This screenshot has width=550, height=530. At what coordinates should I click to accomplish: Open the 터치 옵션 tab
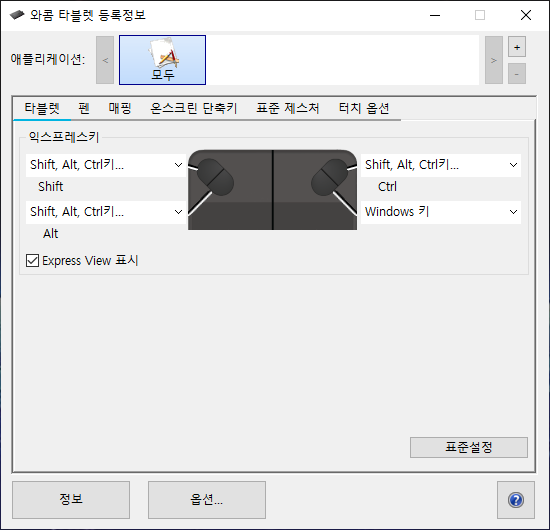click(x=364, y=108)
